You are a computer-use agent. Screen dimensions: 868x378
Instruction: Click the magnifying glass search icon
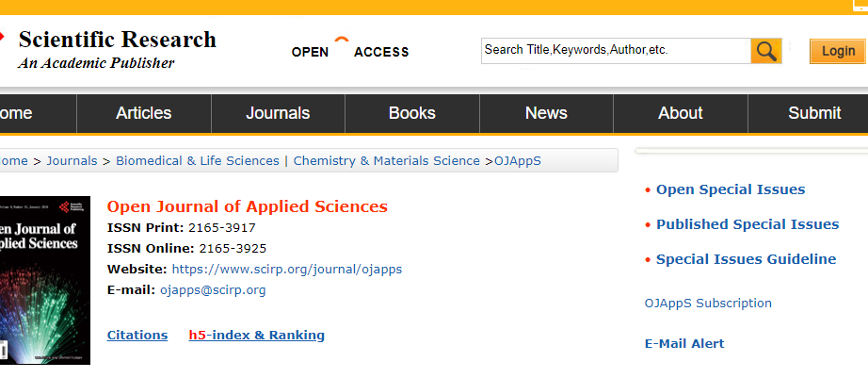(766, 51)
